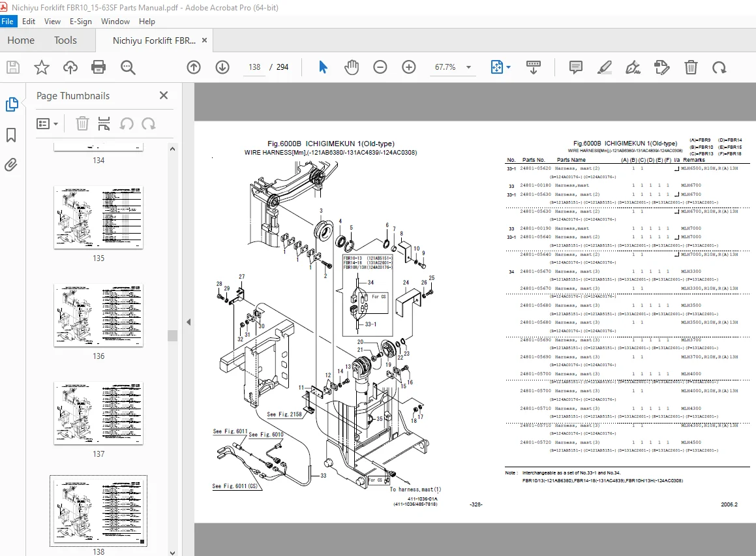Open the sign document pen tool
The image size is (756, 556).
pyautogui.click(x=633, y=67)
